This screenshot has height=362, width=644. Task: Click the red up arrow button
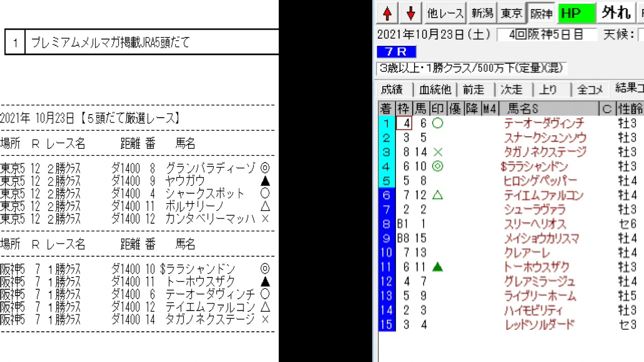[387, 14]
